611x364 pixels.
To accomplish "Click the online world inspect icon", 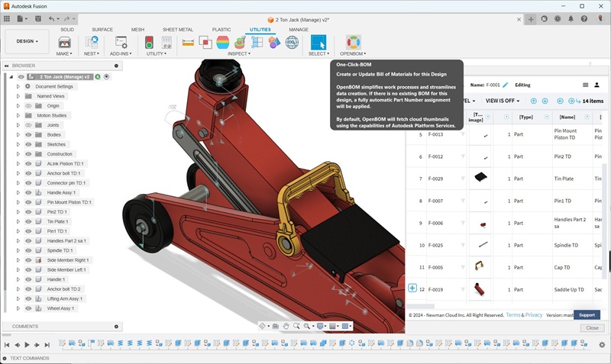I will pos(292,42).
